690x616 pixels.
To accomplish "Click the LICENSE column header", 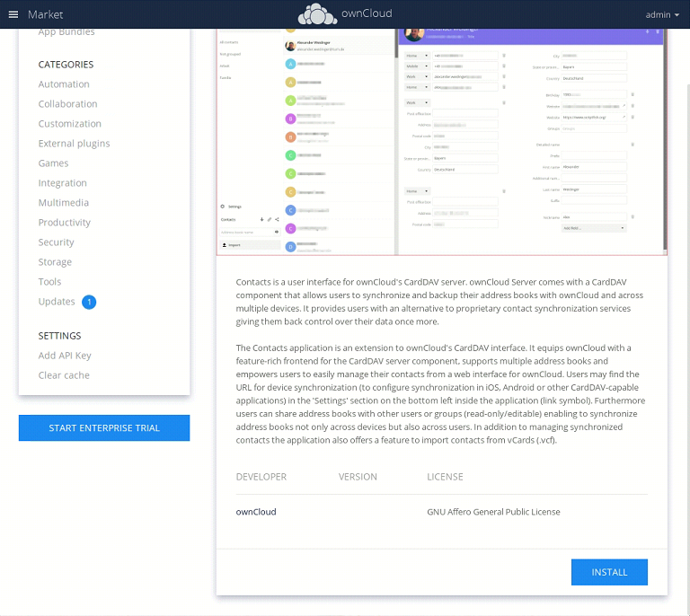I will (x=445, y=477).
